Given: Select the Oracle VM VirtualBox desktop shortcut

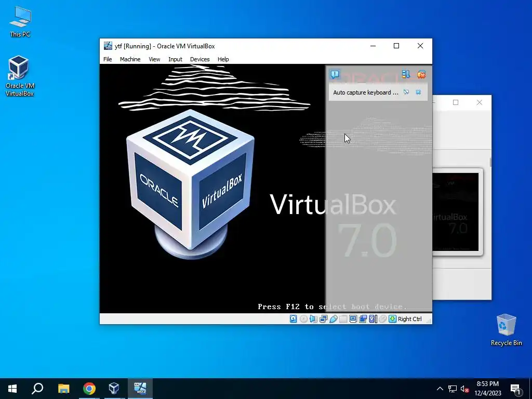Looking at the screenshot, I should [x=19, y=76].
